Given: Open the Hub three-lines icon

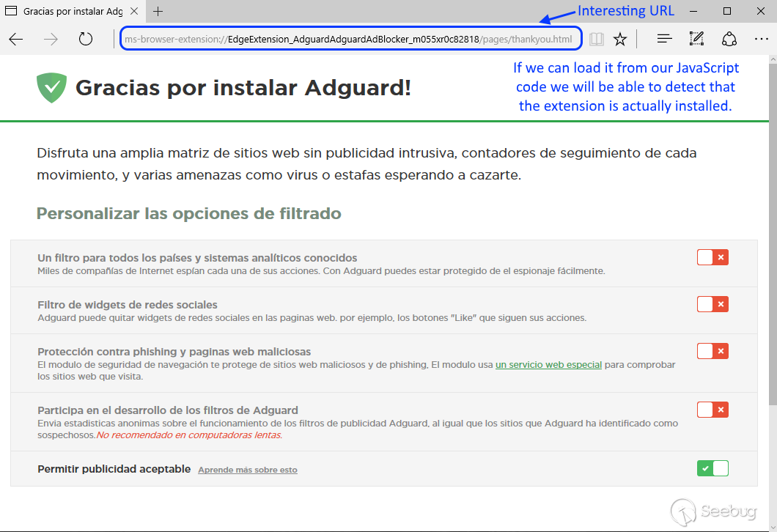Looking at the screenshot, I should 664,39.
